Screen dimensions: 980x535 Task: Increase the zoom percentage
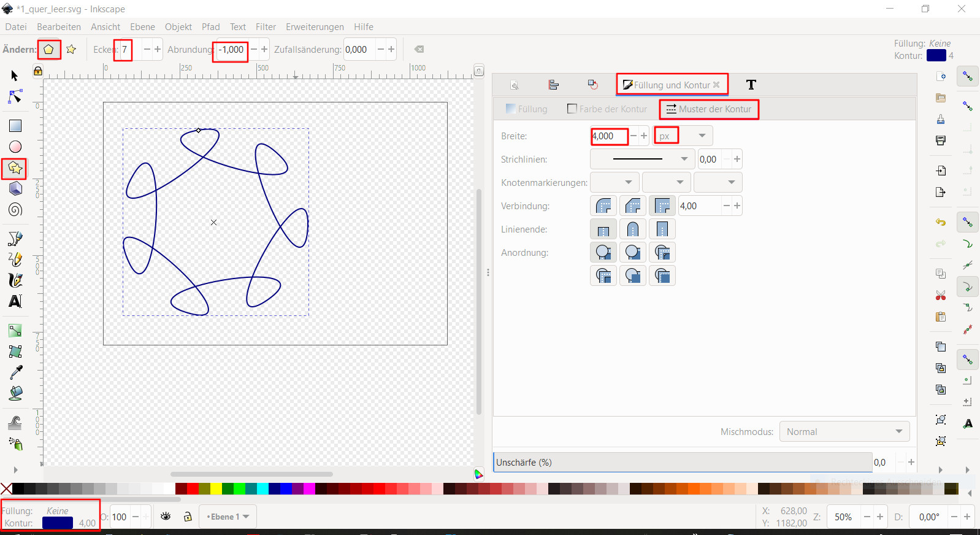click(x=880, y=517)
